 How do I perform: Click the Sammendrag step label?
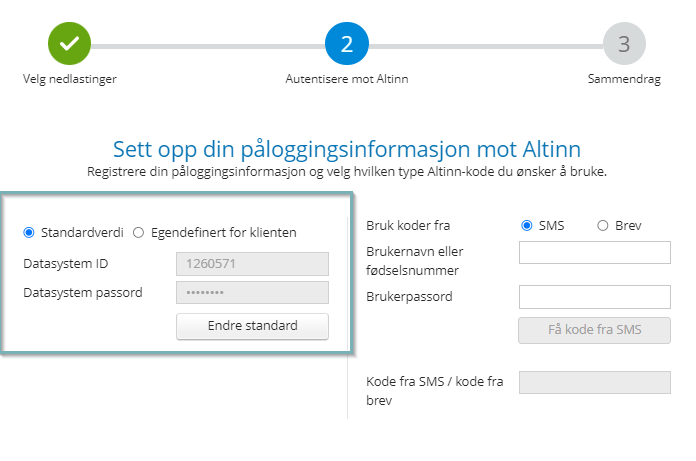click(624, 79)
